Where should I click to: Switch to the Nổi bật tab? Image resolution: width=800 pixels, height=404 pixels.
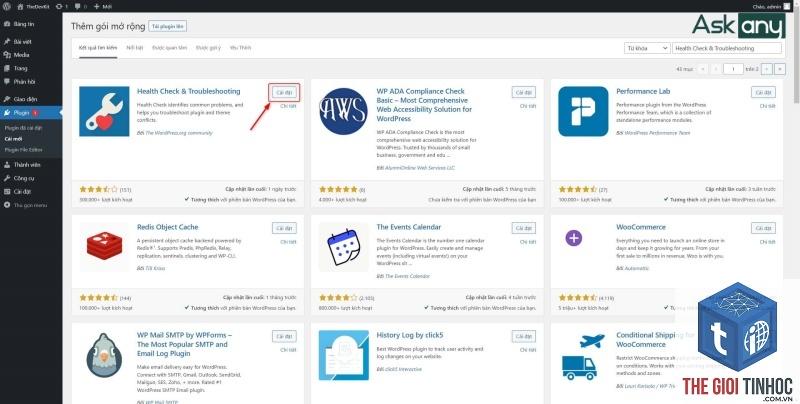point(135,47)
